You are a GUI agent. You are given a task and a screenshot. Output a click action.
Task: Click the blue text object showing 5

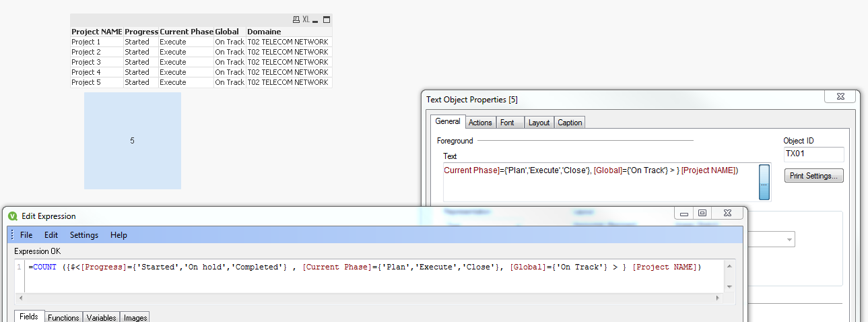point(132,141)
